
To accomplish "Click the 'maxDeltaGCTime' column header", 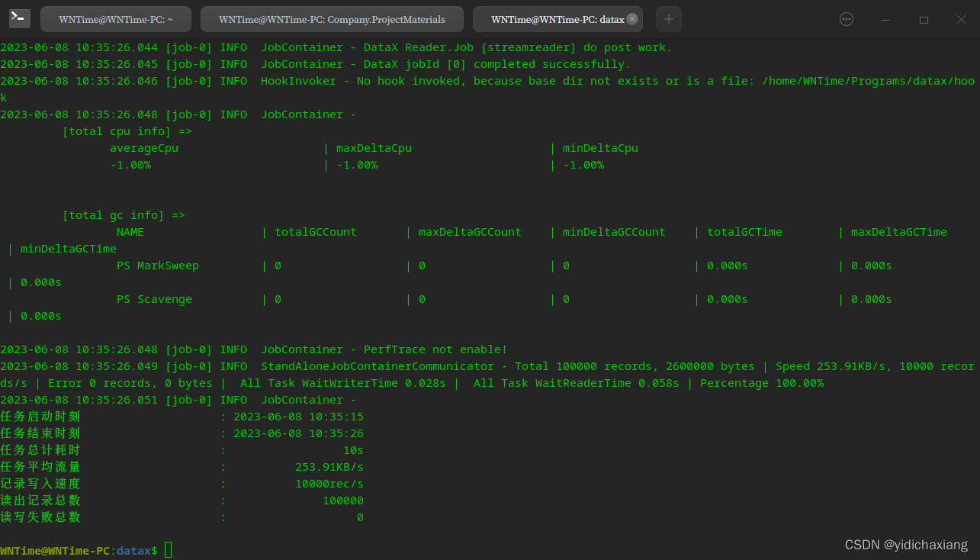I will [x=899, y=232].
